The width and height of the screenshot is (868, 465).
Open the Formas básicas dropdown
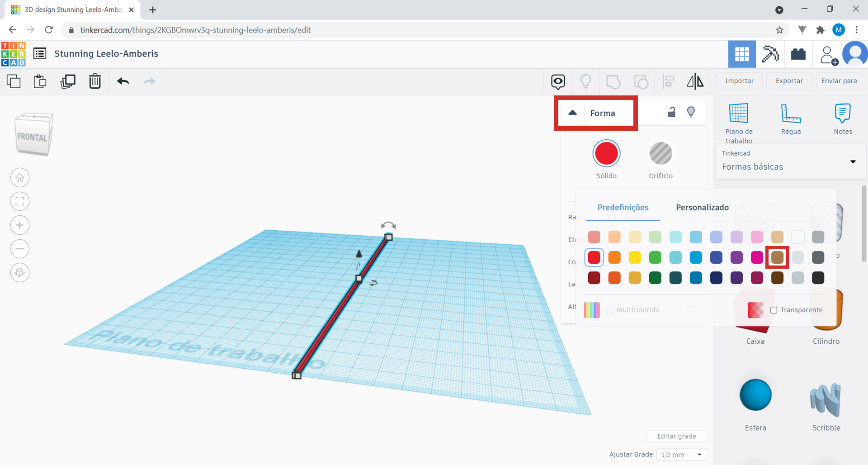click(x=791, y=161)
